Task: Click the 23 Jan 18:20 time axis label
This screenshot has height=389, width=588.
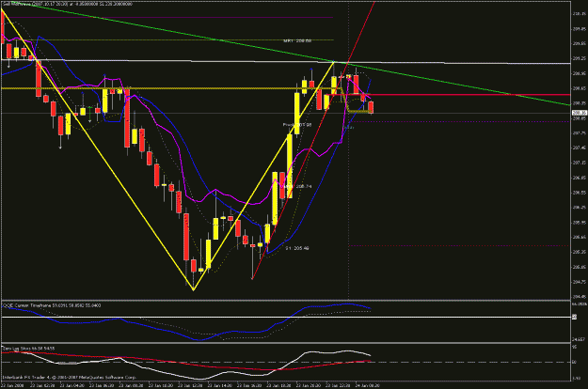Action: pyautogui.click(x=279, y=385)
